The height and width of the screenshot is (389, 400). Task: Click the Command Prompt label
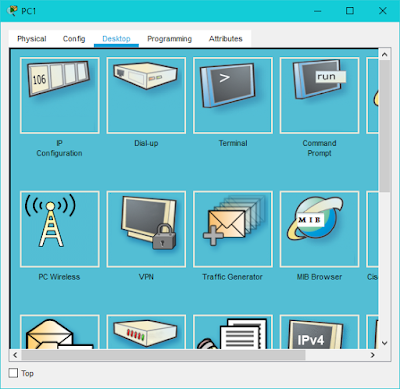[319, 148]
